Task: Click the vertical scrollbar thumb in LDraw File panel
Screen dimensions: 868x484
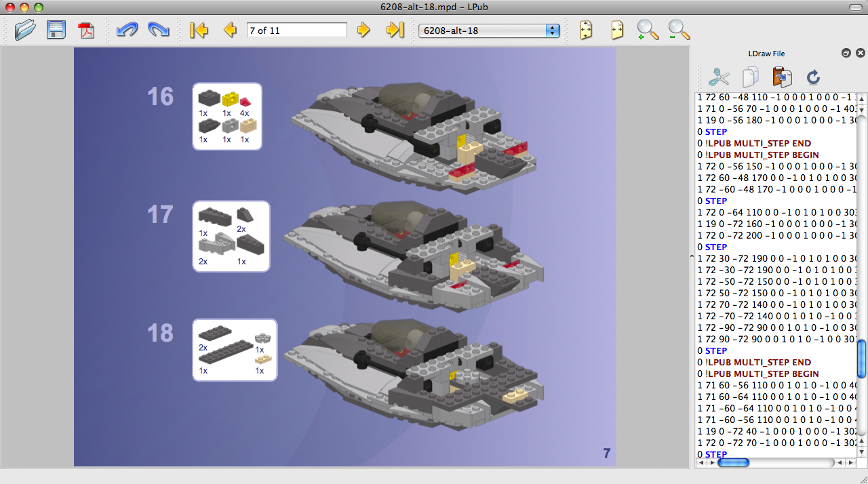Action: tap(862, 359)
